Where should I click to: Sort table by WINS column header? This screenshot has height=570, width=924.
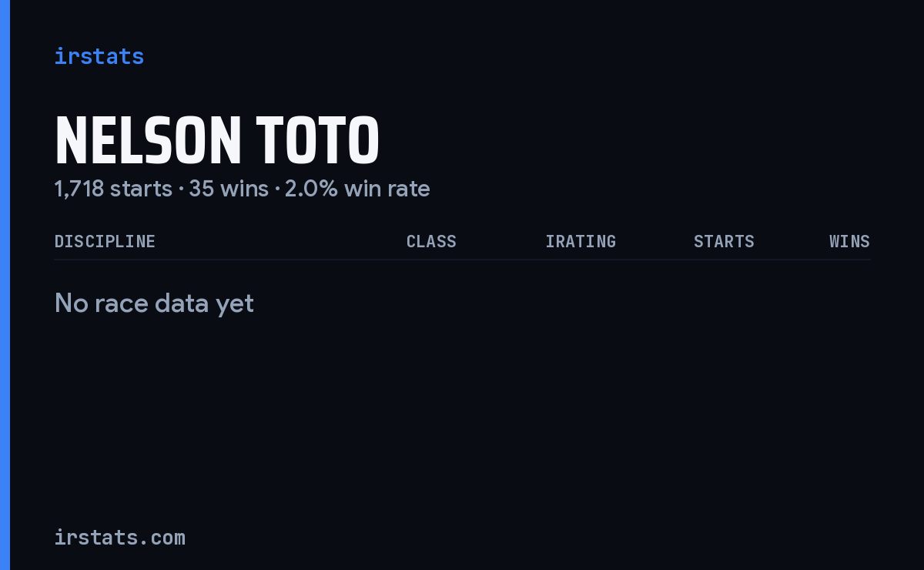click(x=849, y=241)
